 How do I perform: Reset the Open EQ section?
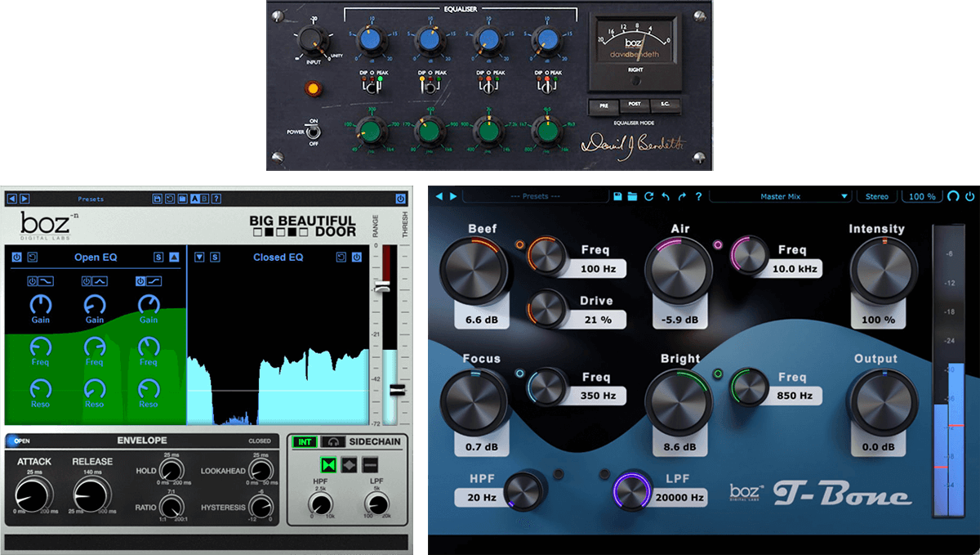click(x=32, y=257)
